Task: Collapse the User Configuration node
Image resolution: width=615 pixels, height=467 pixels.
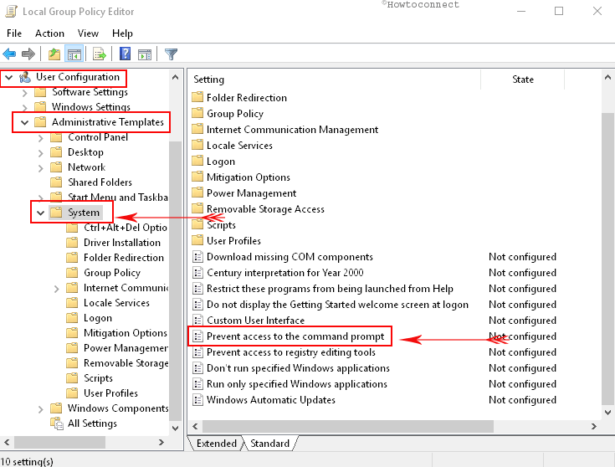Action: pyautogui.click(x=9, y=77)
